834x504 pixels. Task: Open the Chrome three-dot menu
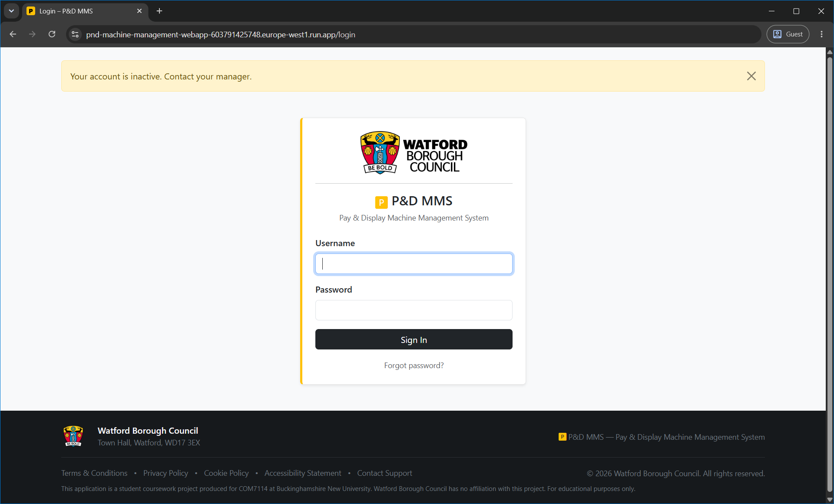(x=821, y=34)
